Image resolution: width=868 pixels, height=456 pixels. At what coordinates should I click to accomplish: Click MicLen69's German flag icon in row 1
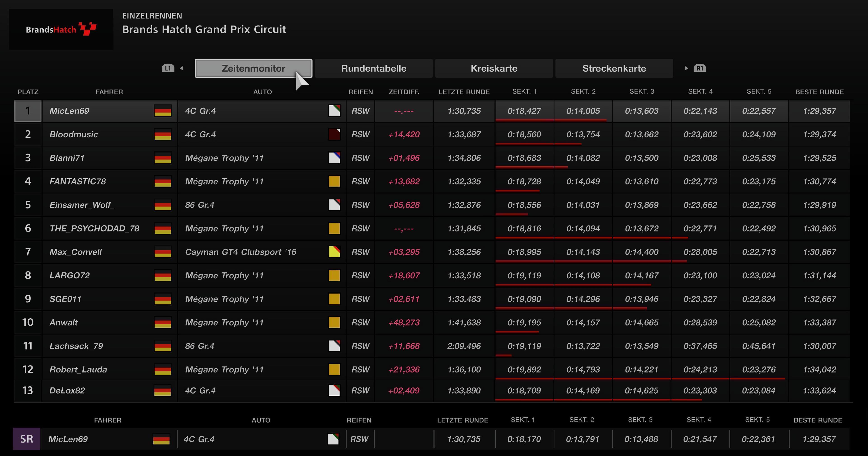tap(163, 111)
